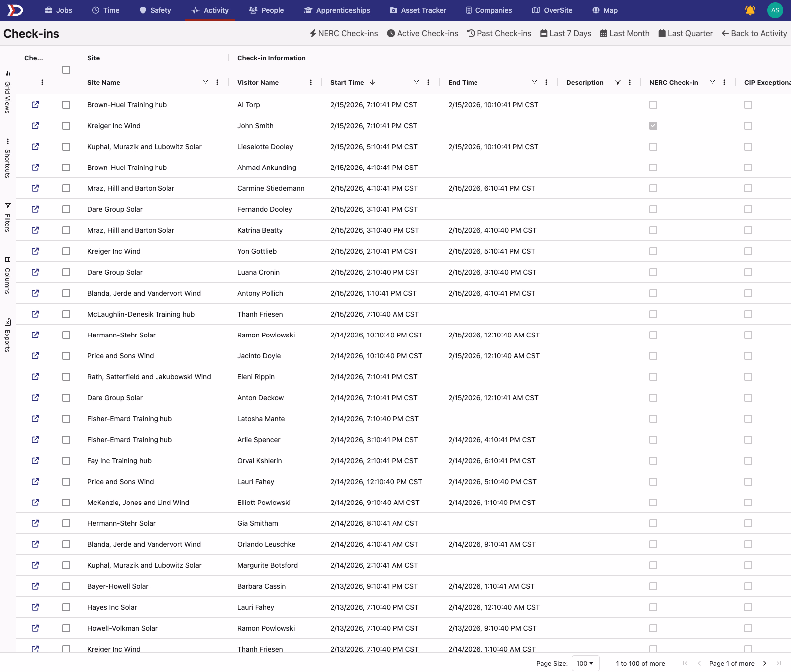
Task: Open check-in record for John Smith
Action: click(x=35, y=126)
